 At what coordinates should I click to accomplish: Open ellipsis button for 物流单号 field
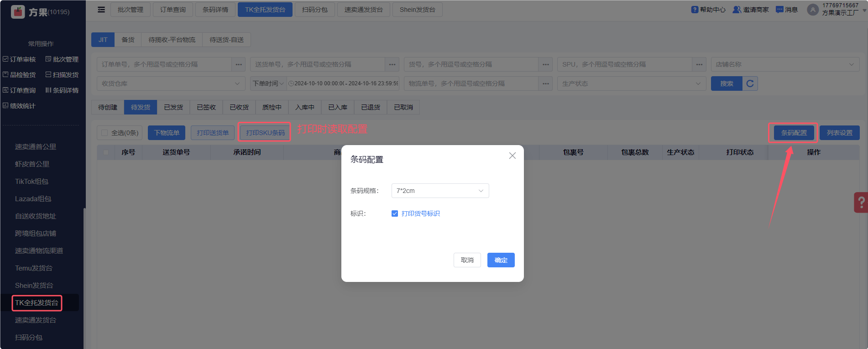tap(545, 83)
